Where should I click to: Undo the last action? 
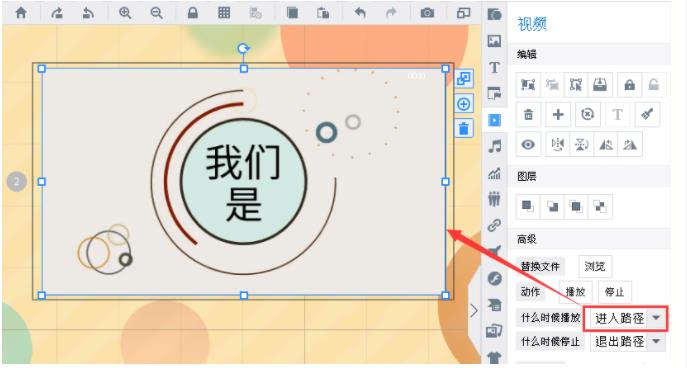click(x=360, y=13)
